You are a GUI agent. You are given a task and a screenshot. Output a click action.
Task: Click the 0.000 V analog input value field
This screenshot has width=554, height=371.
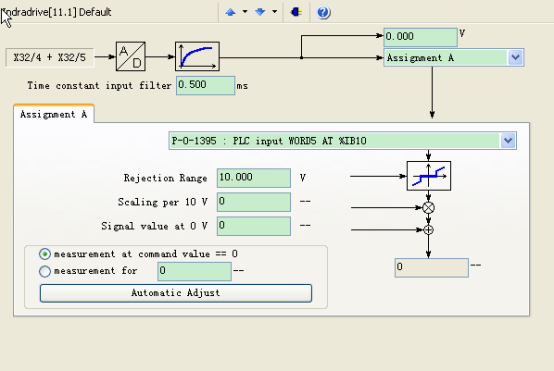[420, 37]
